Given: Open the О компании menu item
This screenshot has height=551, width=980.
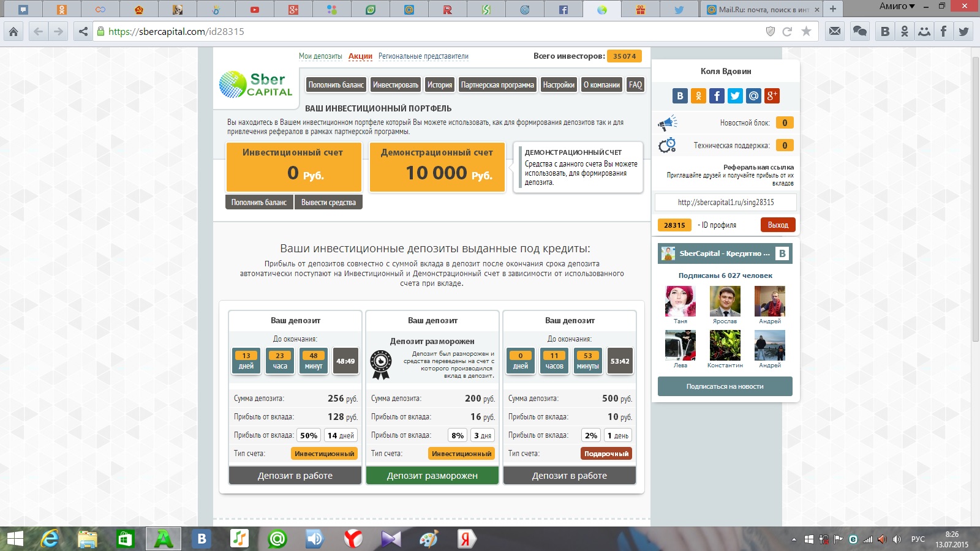Looking at the screenshot, I should 601,85.
